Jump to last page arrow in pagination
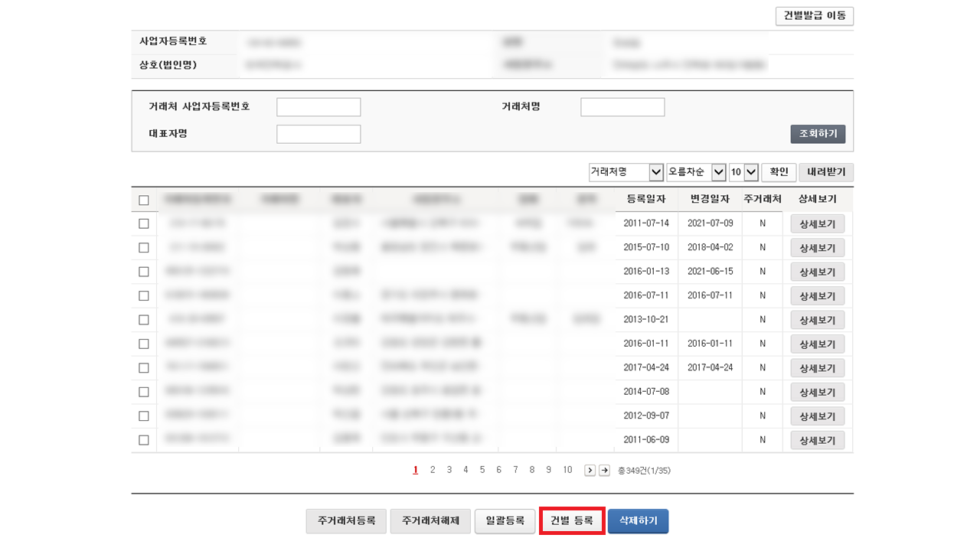The image size is (980, 551). coord(604,470)
